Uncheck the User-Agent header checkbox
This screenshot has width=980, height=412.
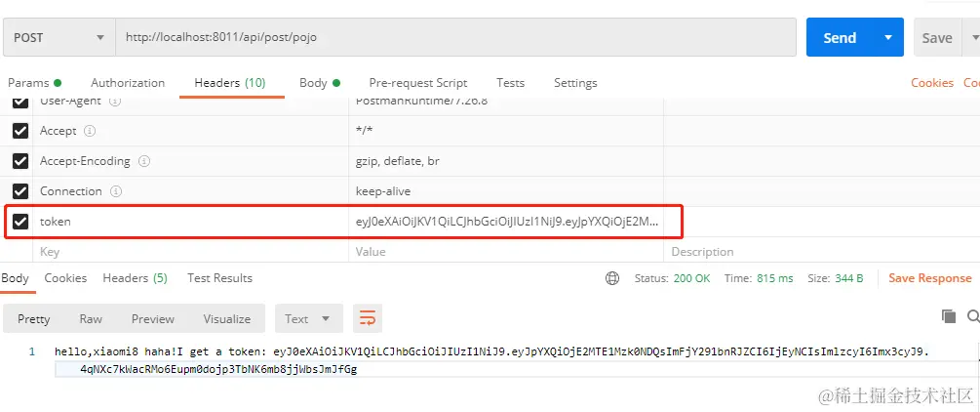[x=20, y=101]
